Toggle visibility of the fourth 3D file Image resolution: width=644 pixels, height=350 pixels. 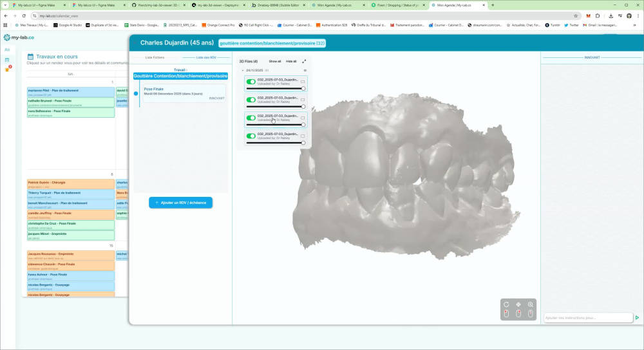(251, 136)
